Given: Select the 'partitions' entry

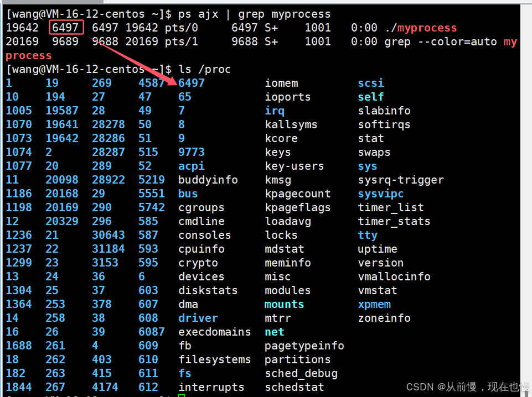Looking at the screenshot, I should (297, 360).
